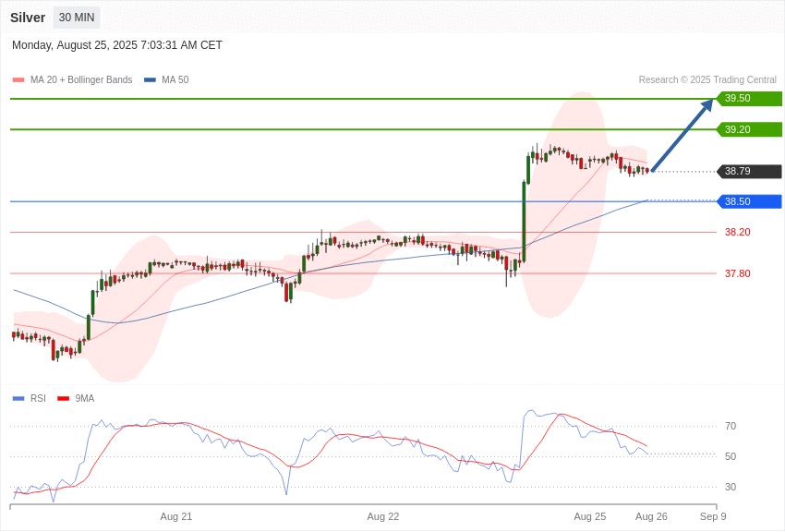The height and width of the screenshot is (532, 785).
Task: Click the 38.20 support level label
Action: coord(738,232)
